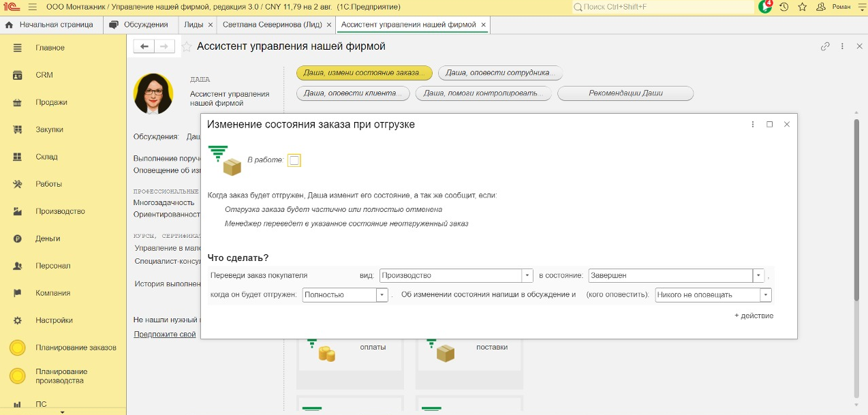
Task: Switch to Обсуждения tab
Action: click(x=140, y=25)
